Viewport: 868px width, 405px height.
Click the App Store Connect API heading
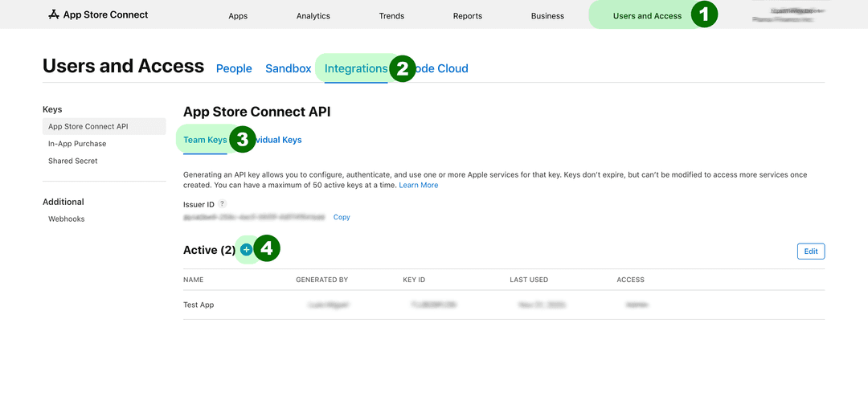(257, 112)
